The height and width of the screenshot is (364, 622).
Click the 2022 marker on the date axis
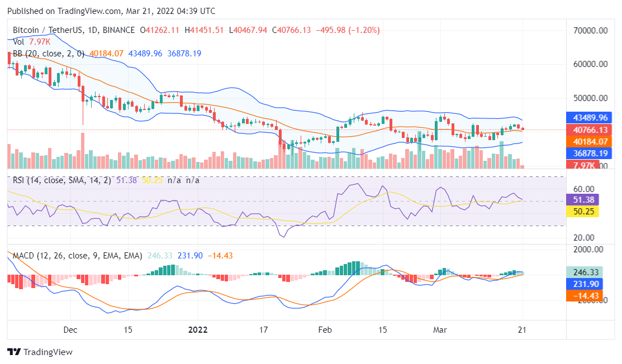(197, 330)
